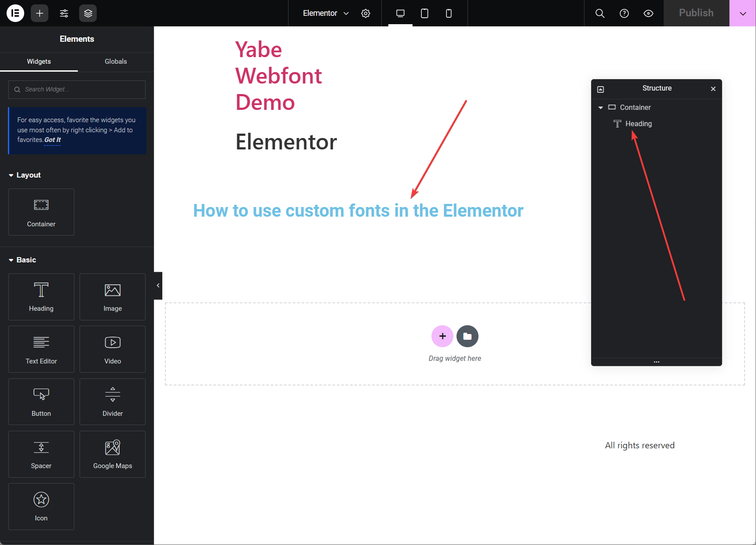756x545 pixels.
Task: Select the Google Maps widget
Action: (113, 454)
